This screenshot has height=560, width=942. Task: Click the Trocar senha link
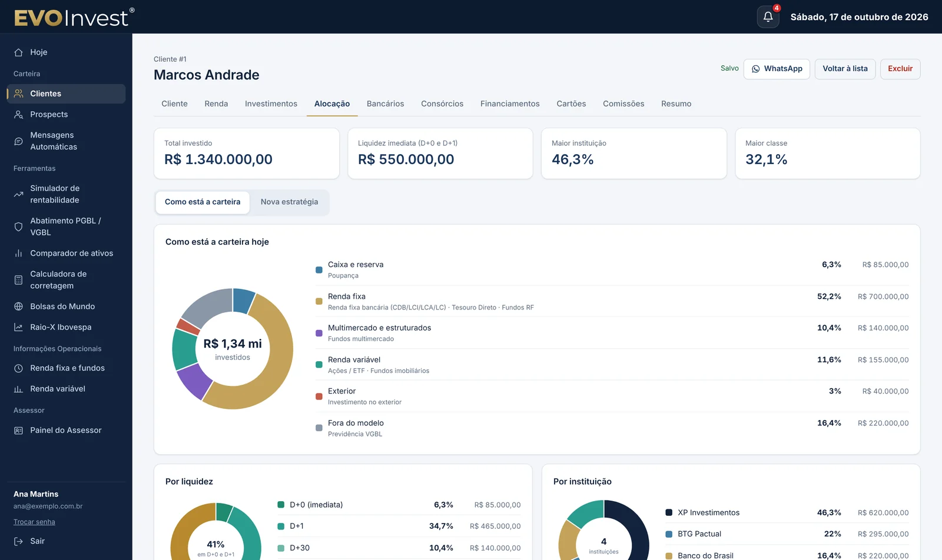point(34,522)
